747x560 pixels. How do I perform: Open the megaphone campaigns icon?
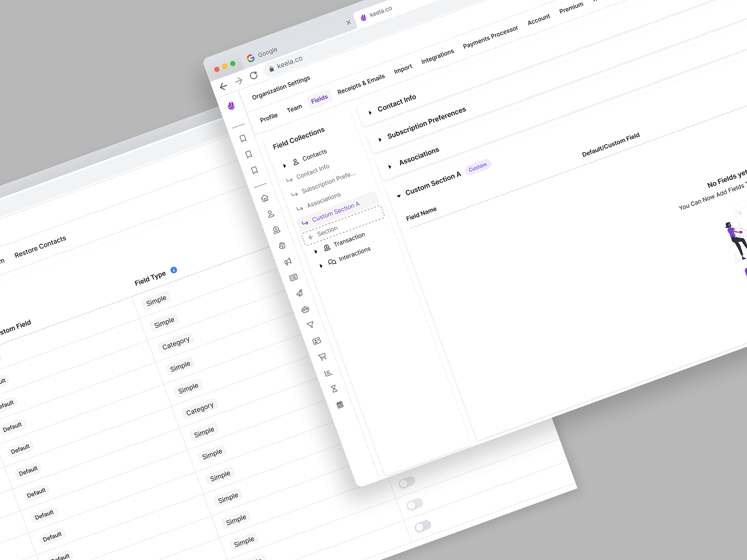pyautogui.click(x=288, y=261)
